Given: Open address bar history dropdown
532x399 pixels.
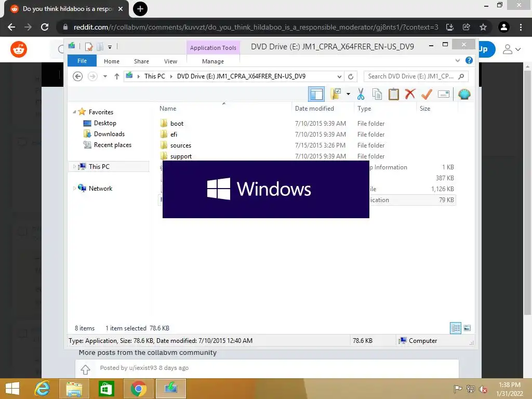Looking at the screenshot, I should coord(339,77).
